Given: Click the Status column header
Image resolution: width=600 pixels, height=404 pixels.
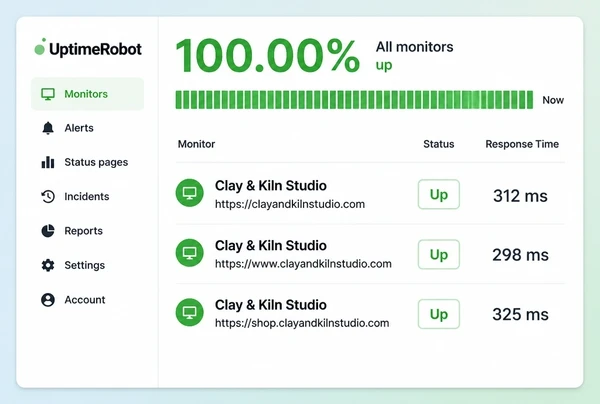Looking at the screenshot, I should pos(439,144).
